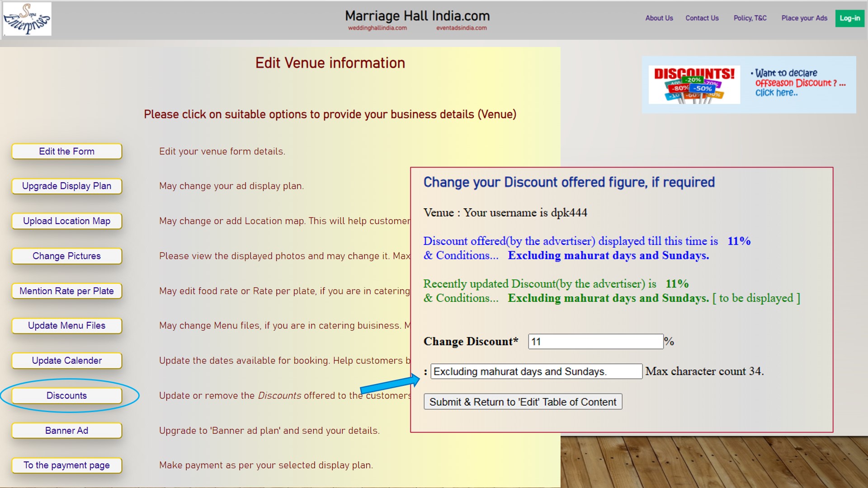Choose Upload Location Map
The height and width of the screenshot is (488, 868).
tap(67, 221)
